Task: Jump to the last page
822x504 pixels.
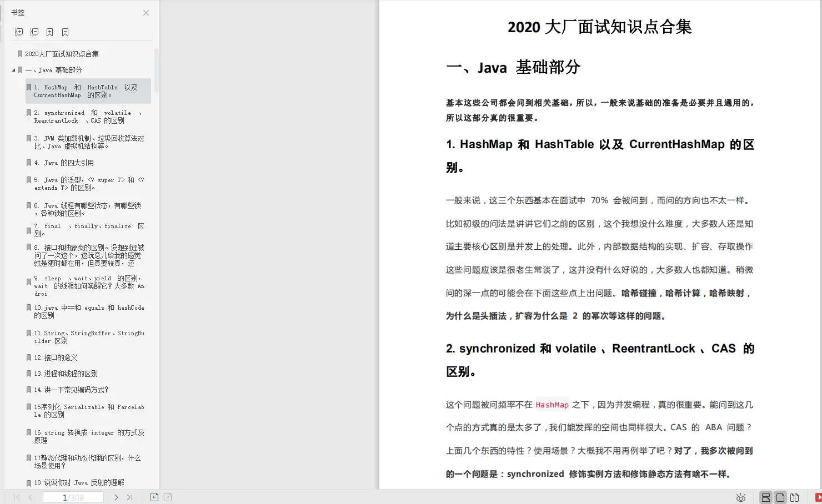Action: 130,497
